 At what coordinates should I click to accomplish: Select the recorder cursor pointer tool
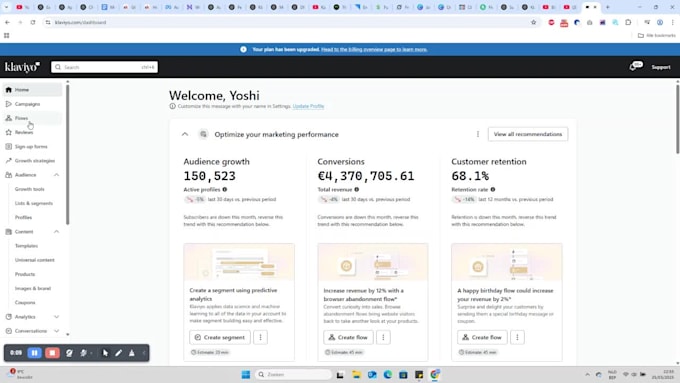point(105,353)
